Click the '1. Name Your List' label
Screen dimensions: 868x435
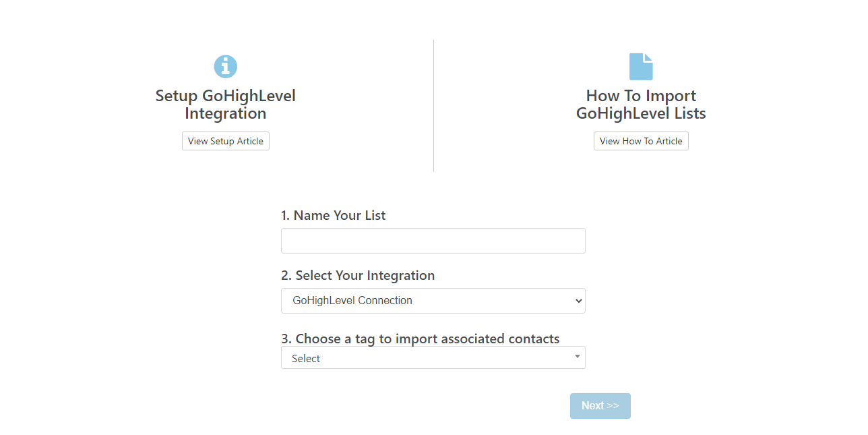[333, 216]
